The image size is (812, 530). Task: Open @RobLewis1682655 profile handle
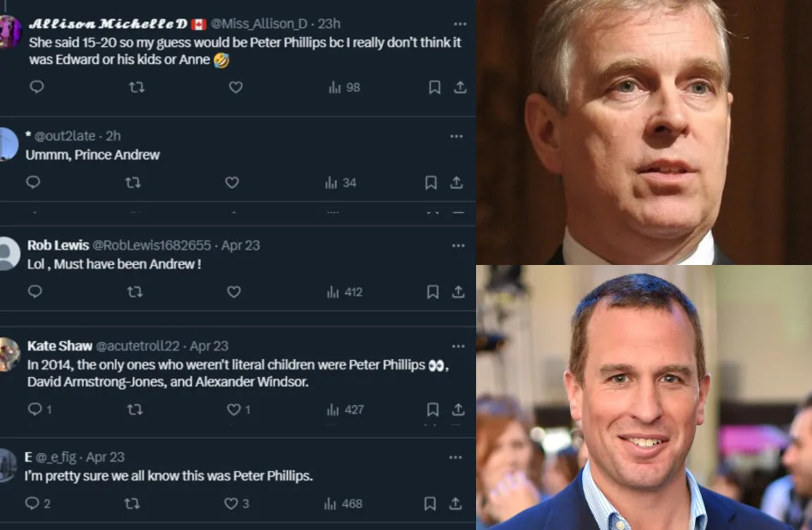tap(152, 245)
